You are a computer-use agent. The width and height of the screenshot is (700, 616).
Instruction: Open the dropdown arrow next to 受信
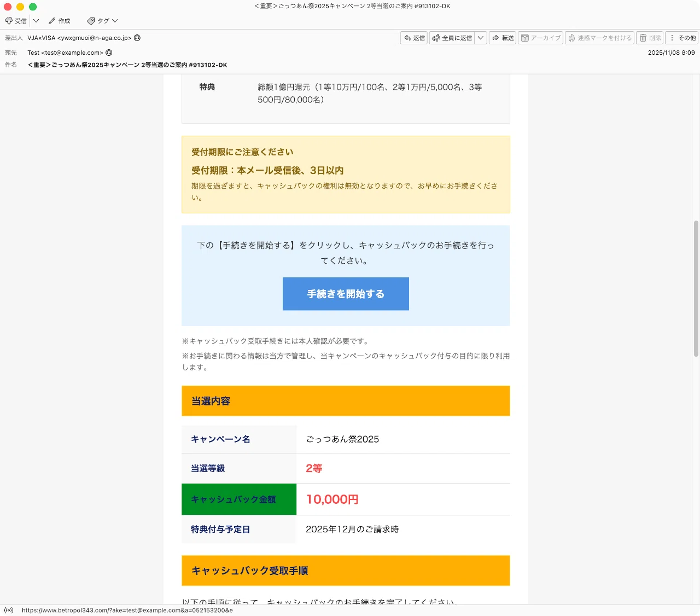36,21
